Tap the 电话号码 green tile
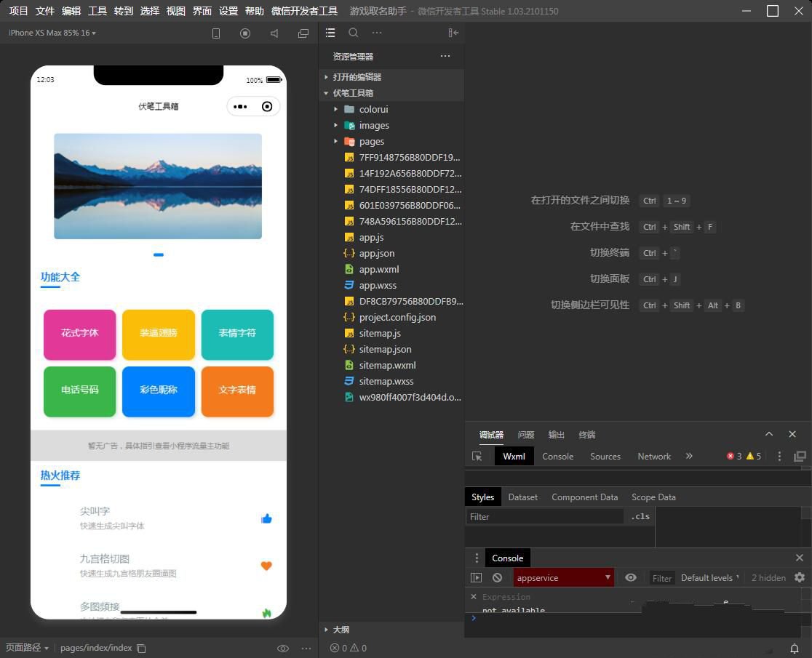 point(80,391)
